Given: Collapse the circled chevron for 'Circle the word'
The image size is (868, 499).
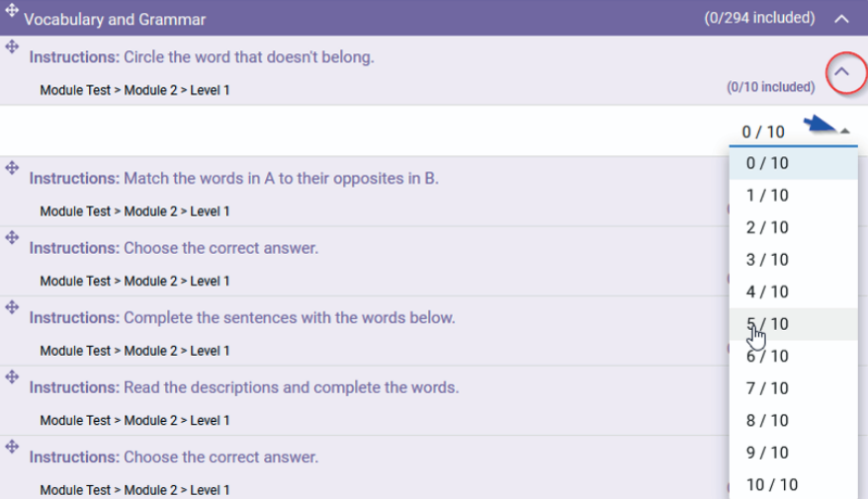Looking at the screenshot, I should pyautogui.click(x=841, y=71).
